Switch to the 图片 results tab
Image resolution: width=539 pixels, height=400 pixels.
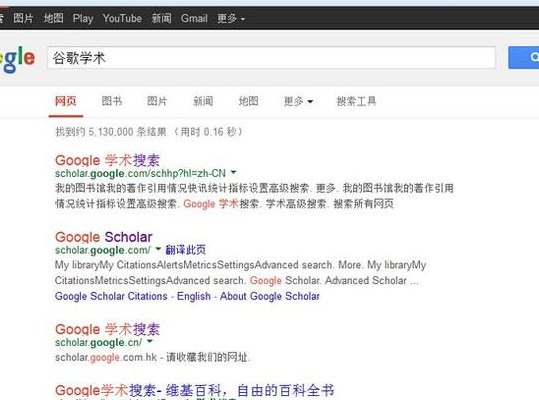[x=157, y=101]
